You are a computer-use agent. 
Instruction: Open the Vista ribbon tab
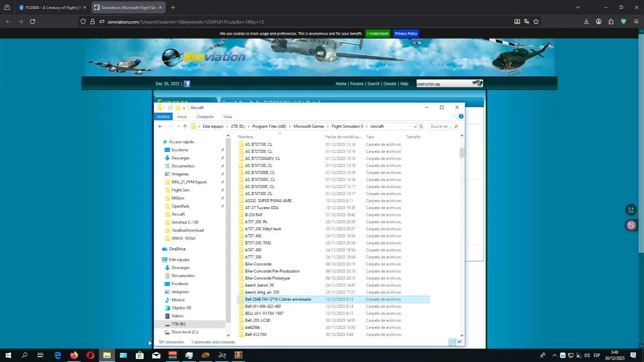(227, 117)
